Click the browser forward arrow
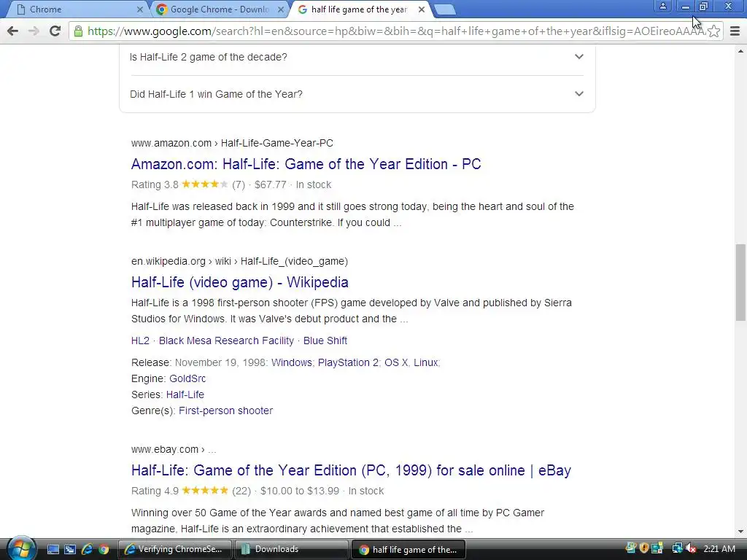This screenshot has width=747, height=560. point(34,31)
